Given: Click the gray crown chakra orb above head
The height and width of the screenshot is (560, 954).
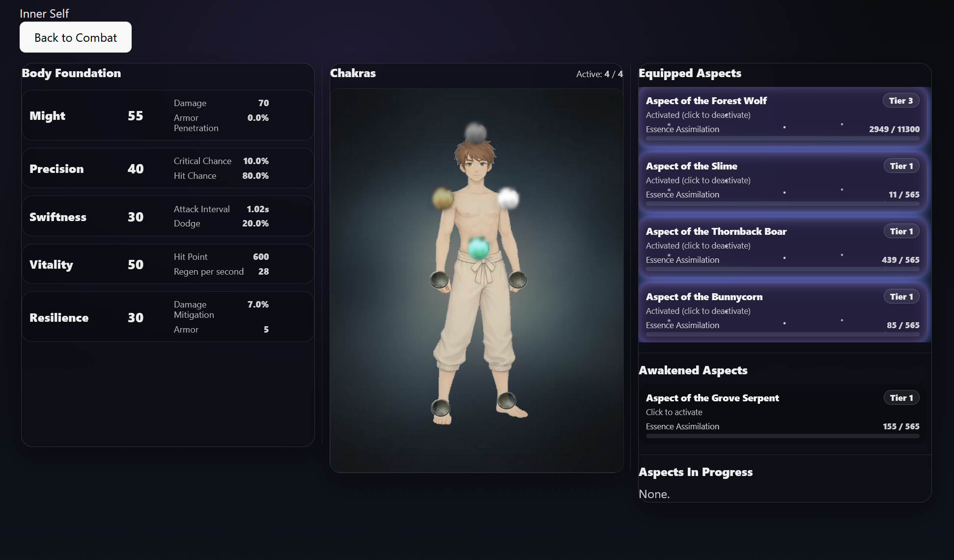Looking at the screenshot, I should [476, 133].
